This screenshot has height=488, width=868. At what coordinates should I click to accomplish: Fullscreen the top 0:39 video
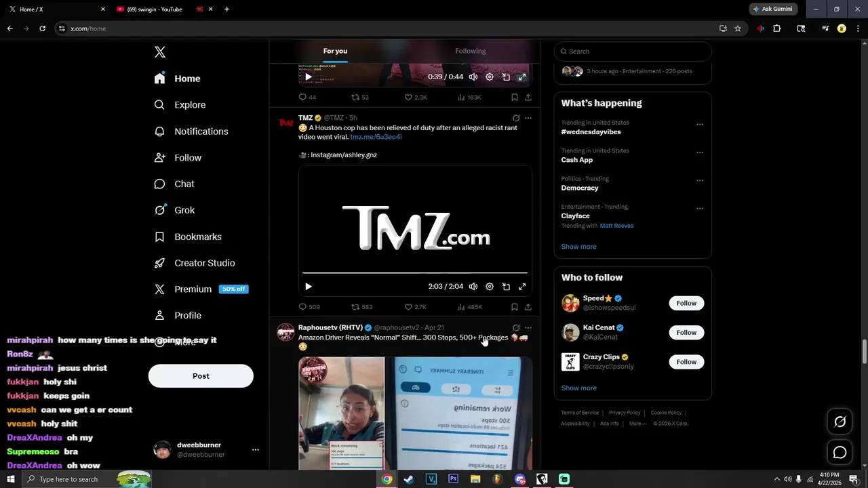pos(522,77)
